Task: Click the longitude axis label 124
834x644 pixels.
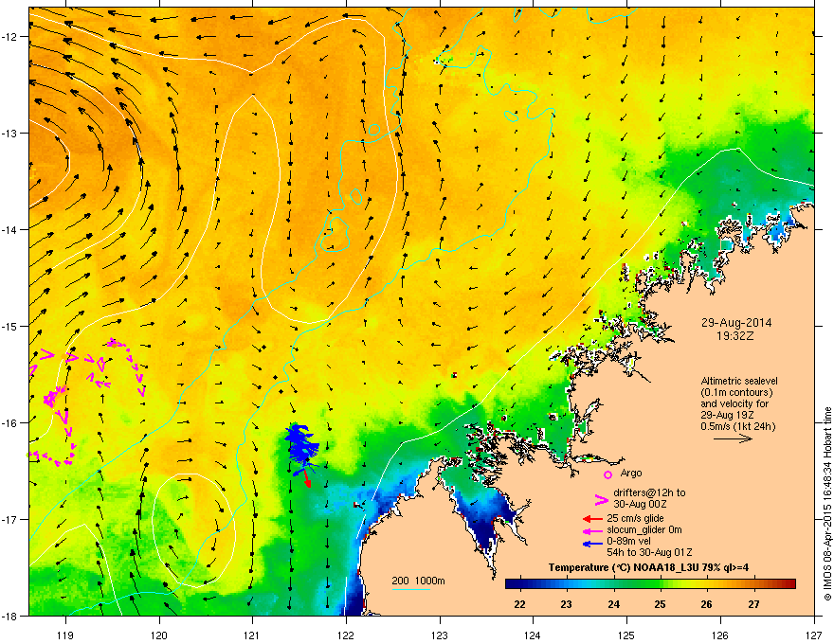Action: pos(533,635)
